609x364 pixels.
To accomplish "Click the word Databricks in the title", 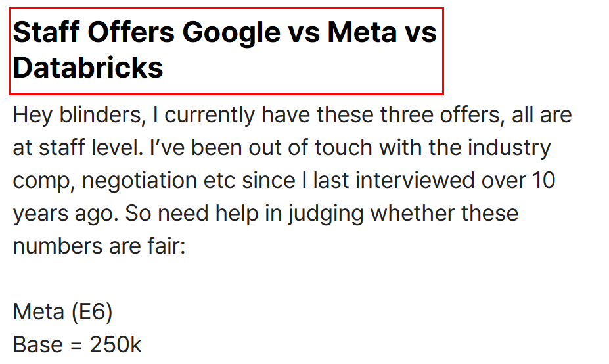I will (x=88, y=67).
